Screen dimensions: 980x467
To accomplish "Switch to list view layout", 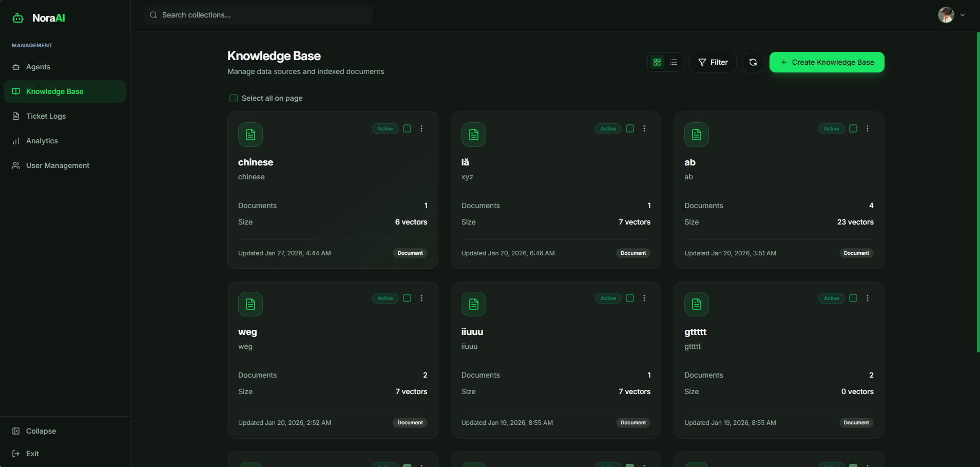I will pos(674,62).
